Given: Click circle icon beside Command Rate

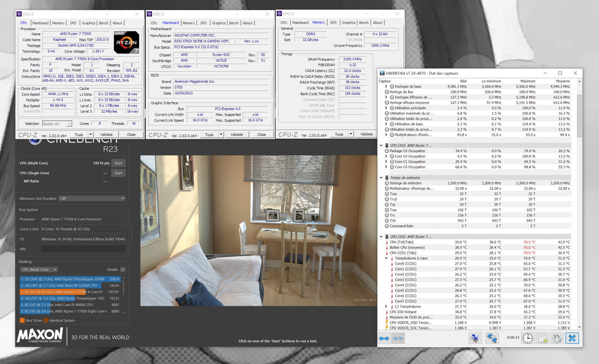Looking at the screenshot, I should tap(387, 226).
